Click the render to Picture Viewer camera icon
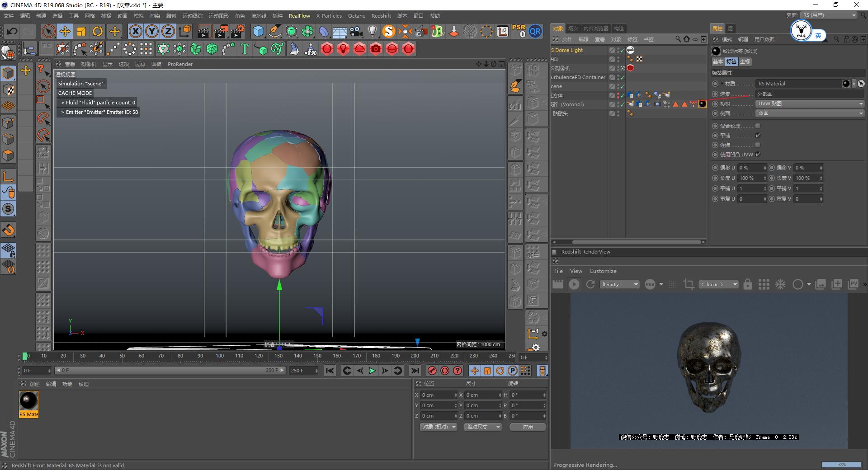Screen dimensions: 868x470 coord(220,31)
